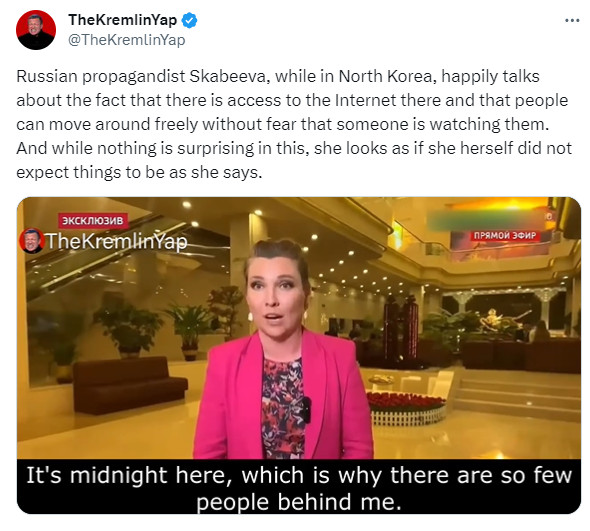Open the @TheKremlinYap handle link
The width and height of the screenshot is (590, 531).
(x=126, y=40)
